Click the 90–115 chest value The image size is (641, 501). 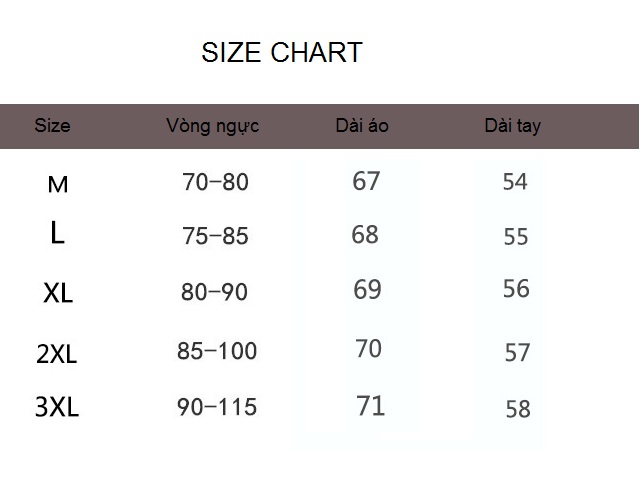coord(217,407)
